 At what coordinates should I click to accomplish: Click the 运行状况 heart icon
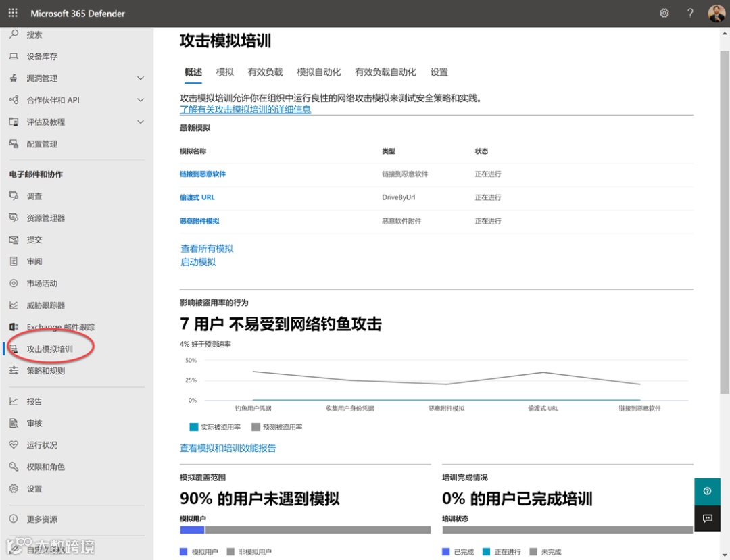(14, 444)
